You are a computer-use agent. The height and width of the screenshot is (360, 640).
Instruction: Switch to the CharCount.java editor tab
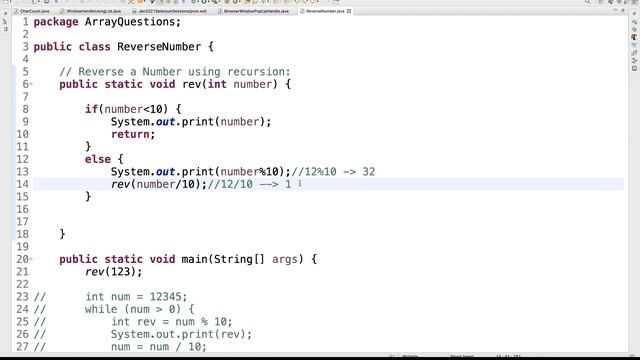click(32, 11)
